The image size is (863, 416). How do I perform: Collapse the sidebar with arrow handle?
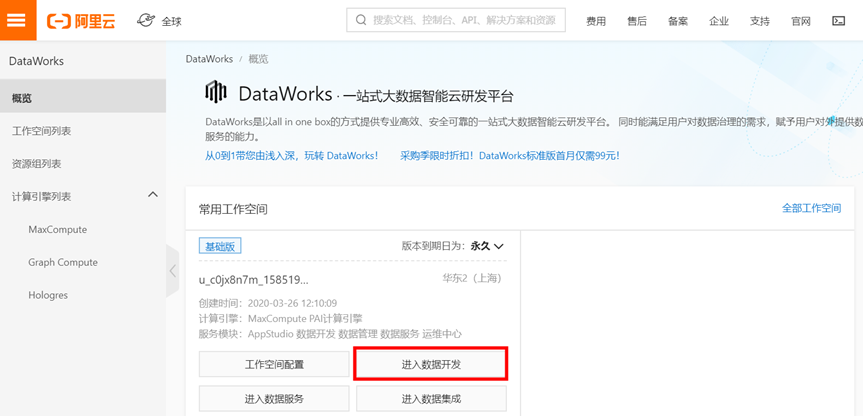(x=172, y=271)
